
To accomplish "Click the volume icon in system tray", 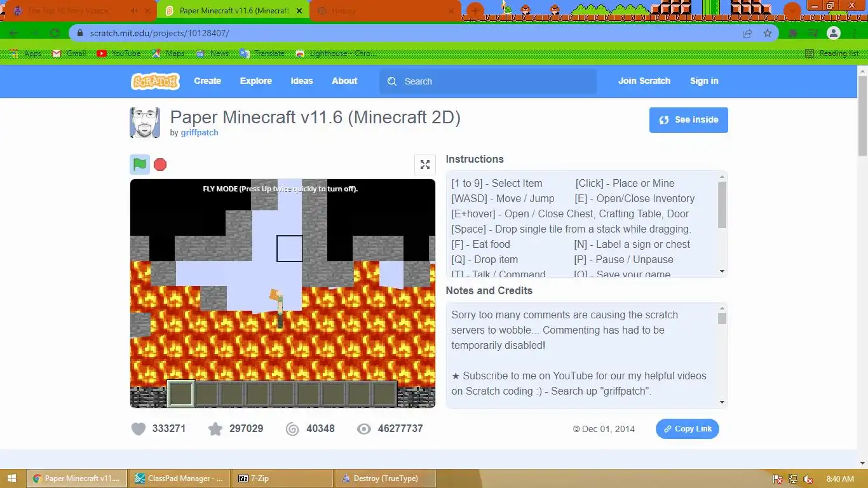I will point(808,479).
